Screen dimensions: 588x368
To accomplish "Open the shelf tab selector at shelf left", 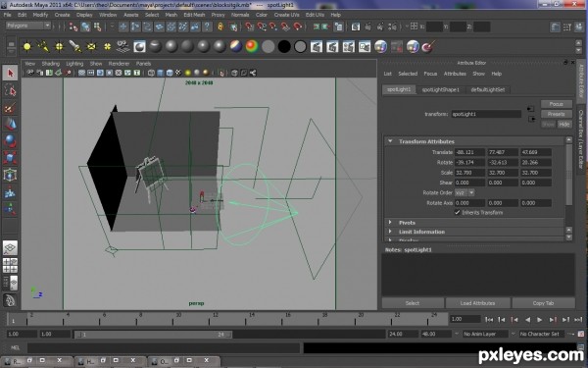I will [11, 46].
